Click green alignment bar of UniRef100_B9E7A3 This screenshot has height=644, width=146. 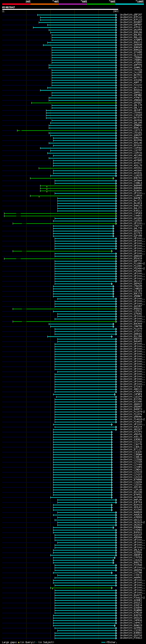pyautogui.click(x=72, y=178)
